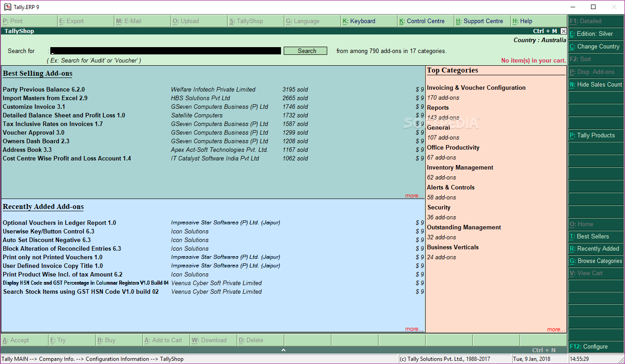Select Detailed Balance Sheet and Profit Loss 1.0
Viewport: 625px width, 364px height.
(x=64, y=115)
